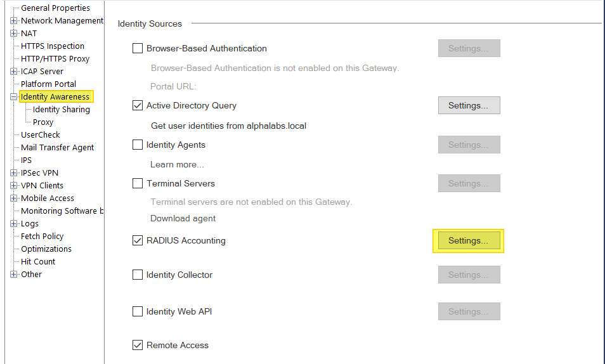This screenshot has height=364, width=605.
Task: Select the Hit Count tree item
Action: click(38, 262)
